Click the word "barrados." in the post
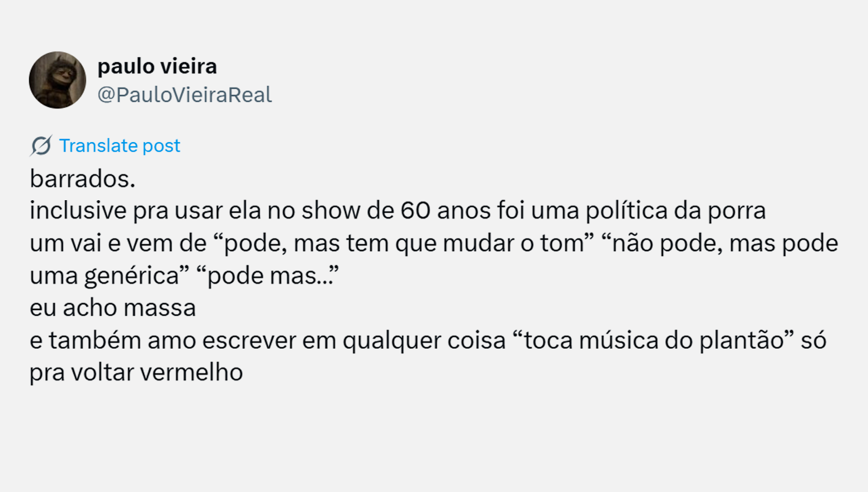The image size is (868, 492). (82, 179)
